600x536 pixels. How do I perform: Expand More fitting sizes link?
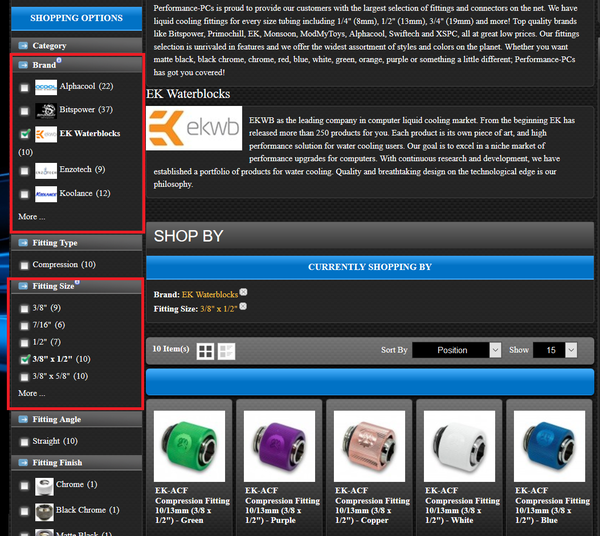(x=32, y=394)
